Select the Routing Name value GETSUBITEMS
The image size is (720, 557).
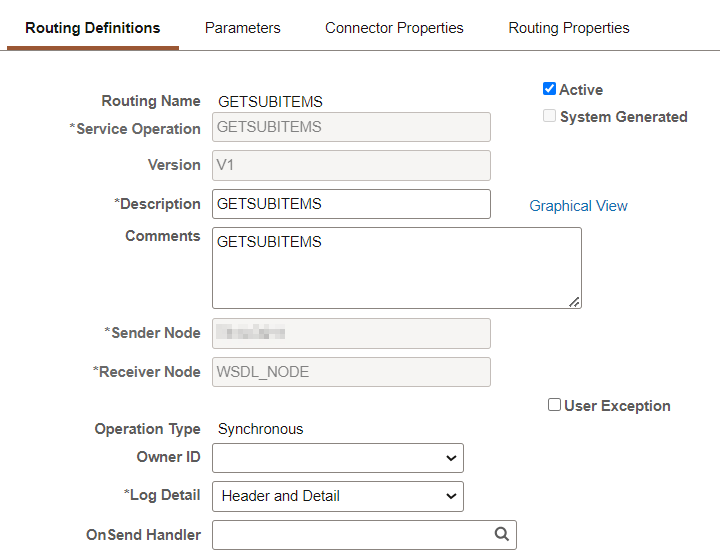tap(270, 101)
